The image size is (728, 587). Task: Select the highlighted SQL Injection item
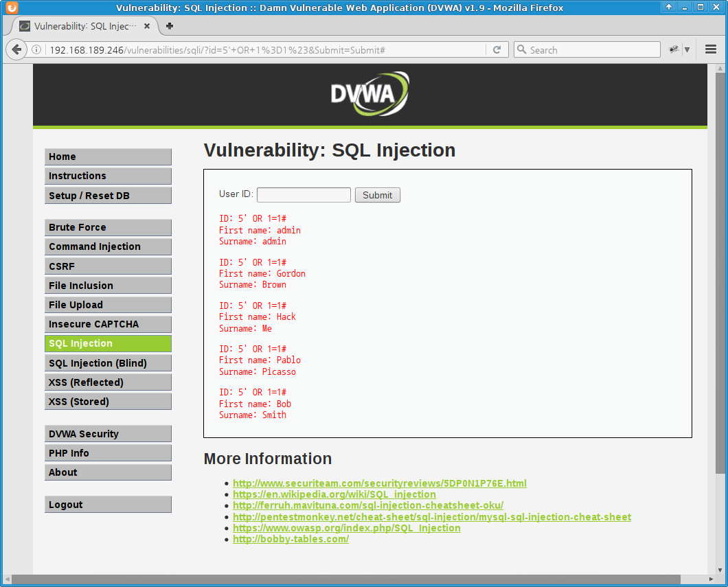[109, 343]
